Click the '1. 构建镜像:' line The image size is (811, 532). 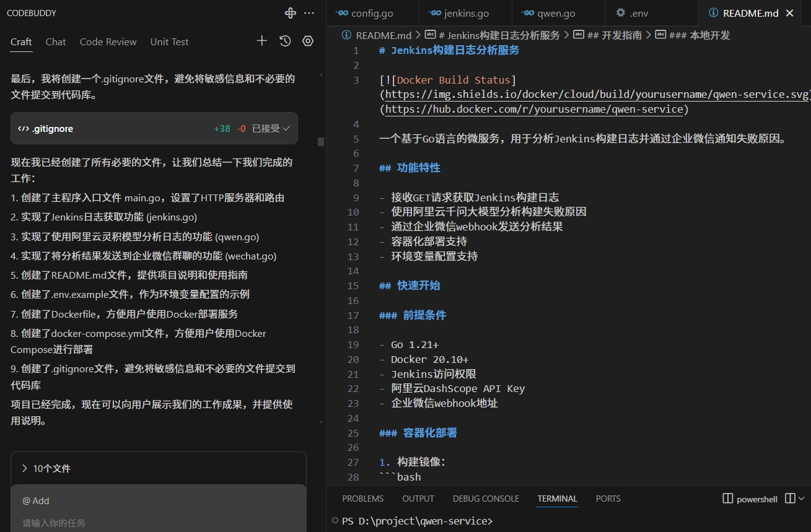(x=413, y=462)
